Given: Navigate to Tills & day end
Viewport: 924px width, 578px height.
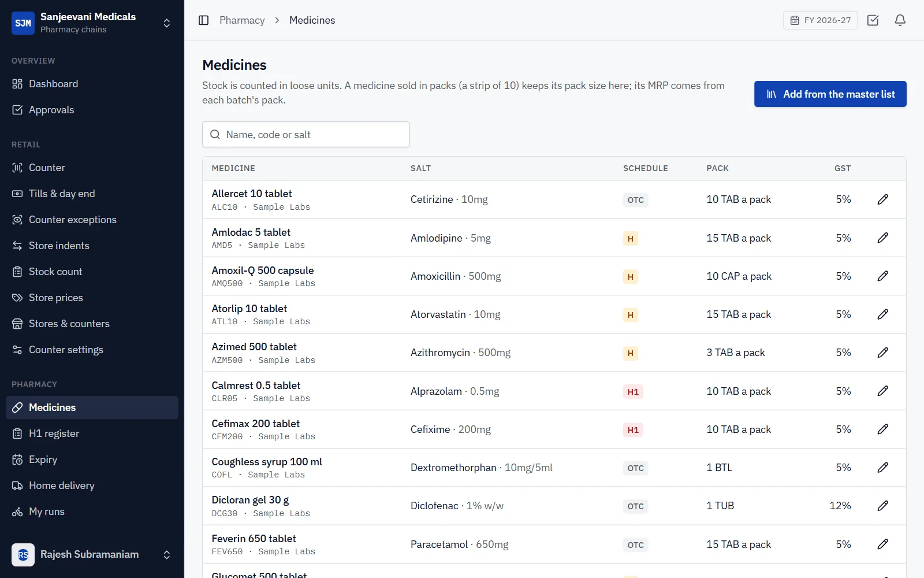Looking at the screenshot, I should tap(92, 194).
